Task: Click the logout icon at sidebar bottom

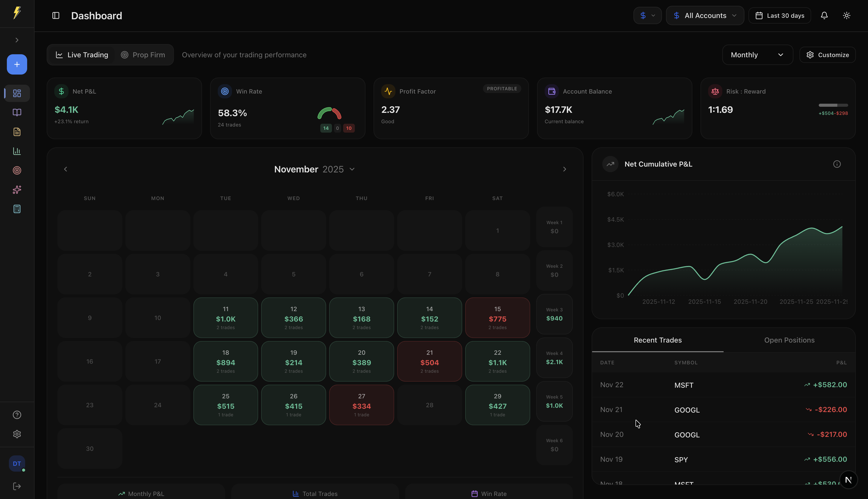Action: (17, 486)
